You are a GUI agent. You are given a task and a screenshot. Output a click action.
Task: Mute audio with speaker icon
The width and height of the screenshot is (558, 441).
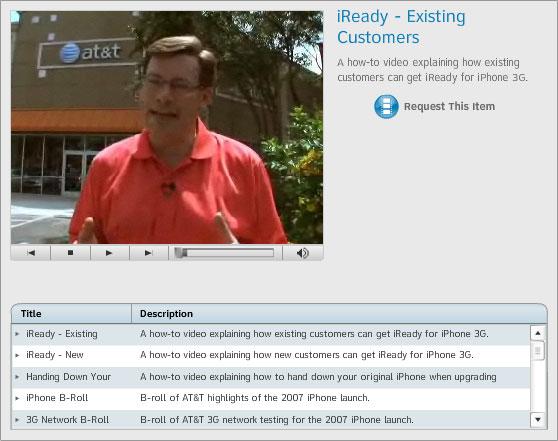[302, 253]
